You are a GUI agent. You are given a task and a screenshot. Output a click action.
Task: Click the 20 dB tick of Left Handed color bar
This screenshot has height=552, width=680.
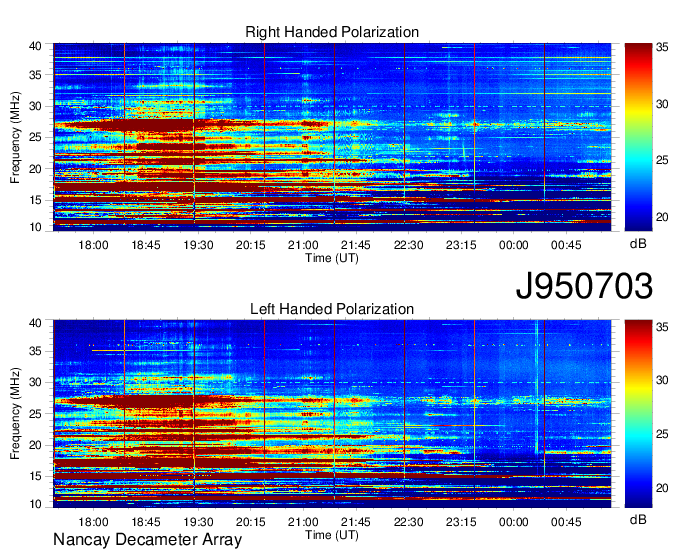pyautogui.click(x=662, y=488)
